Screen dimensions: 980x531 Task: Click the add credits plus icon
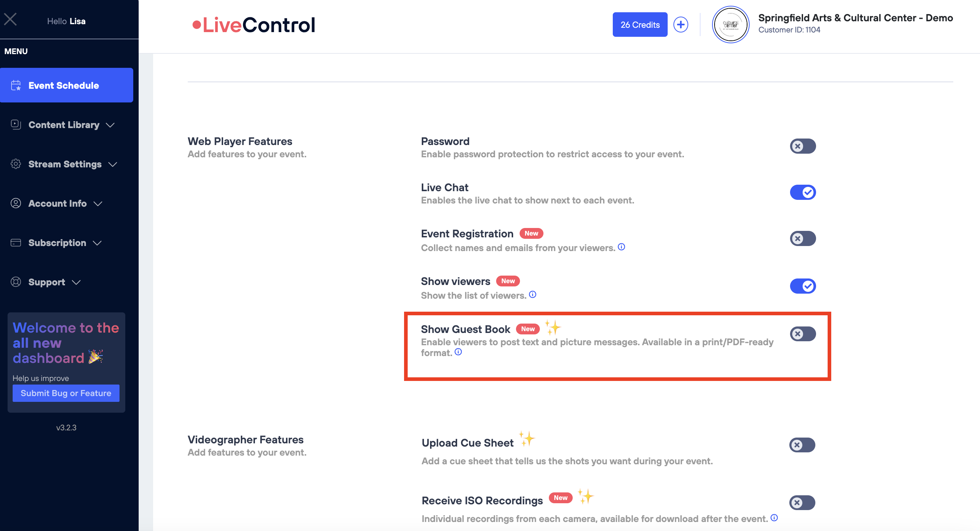click(681, 25)
